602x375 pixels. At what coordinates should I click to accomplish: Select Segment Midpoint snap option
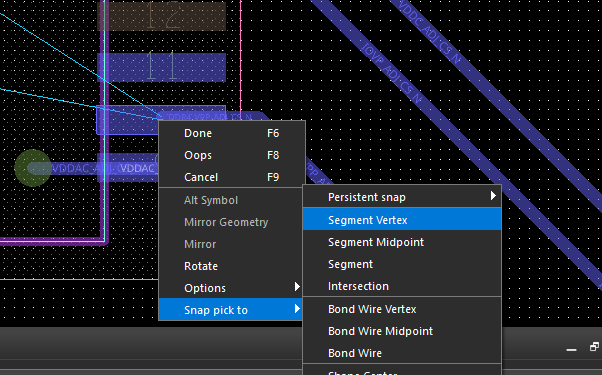(x=402, y=242)
